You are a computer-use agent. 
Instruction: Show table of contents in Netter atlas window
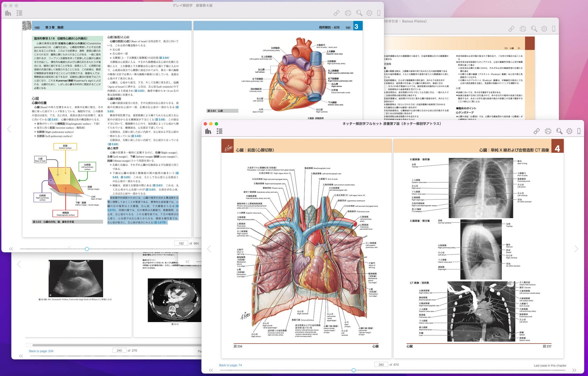220,131
